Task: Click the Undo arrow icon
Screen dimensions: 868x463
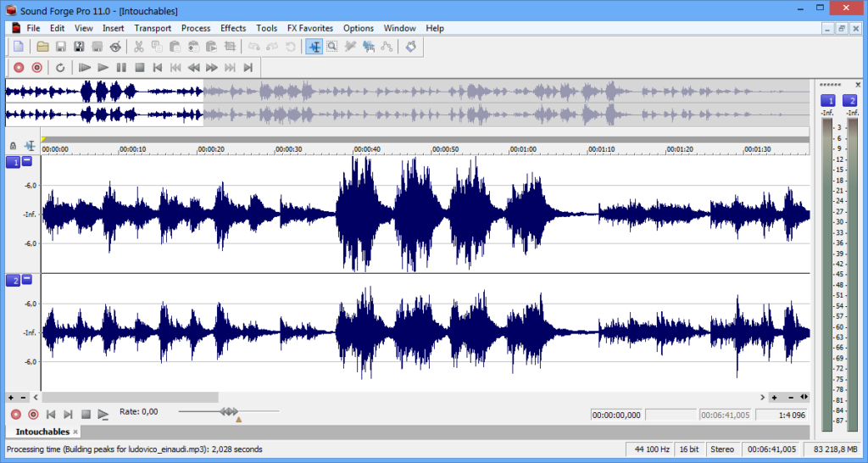Action: coord(254,47)
